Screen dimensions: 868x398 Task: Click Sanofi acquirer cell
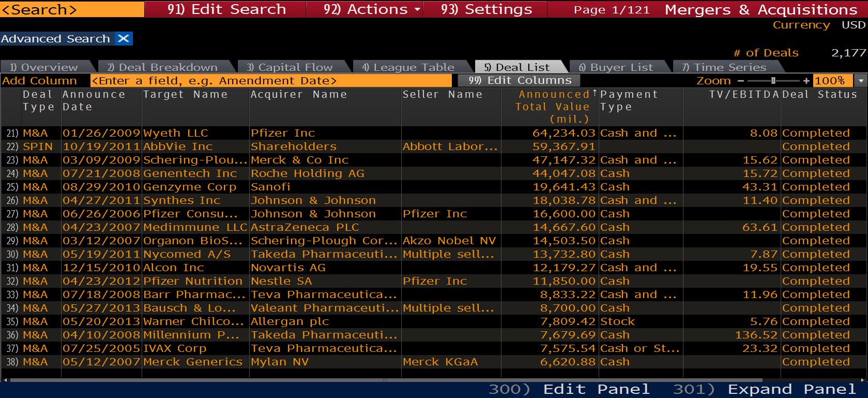[x=270, y=187]
